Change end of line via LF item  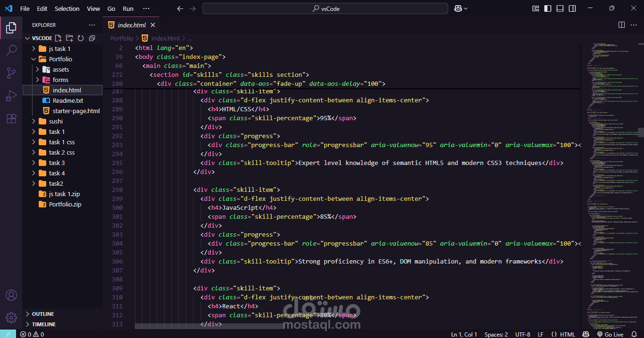pyautogui.click(x=540, y=334)
